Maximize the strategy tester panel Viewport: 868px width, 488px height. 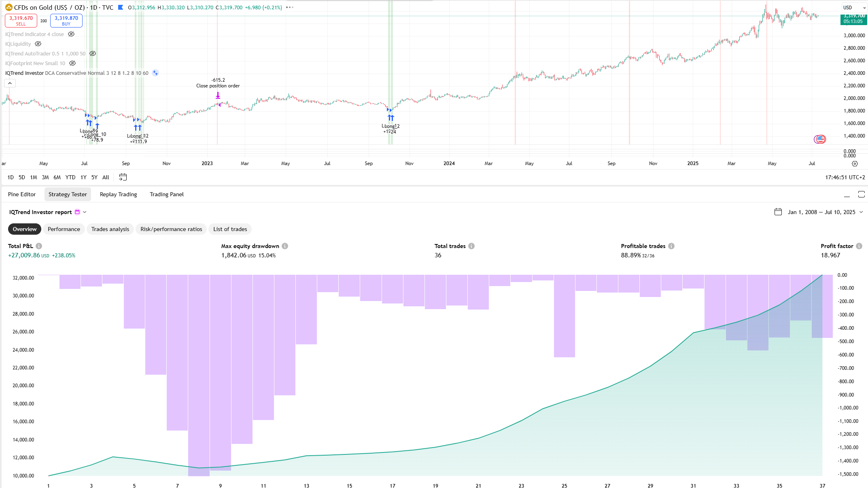pos(862,195)
